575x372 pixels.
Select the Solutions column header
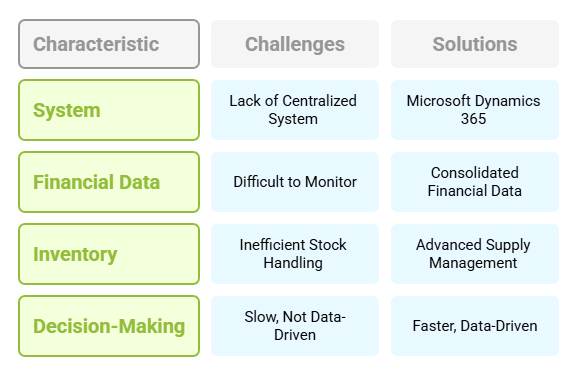475,44
